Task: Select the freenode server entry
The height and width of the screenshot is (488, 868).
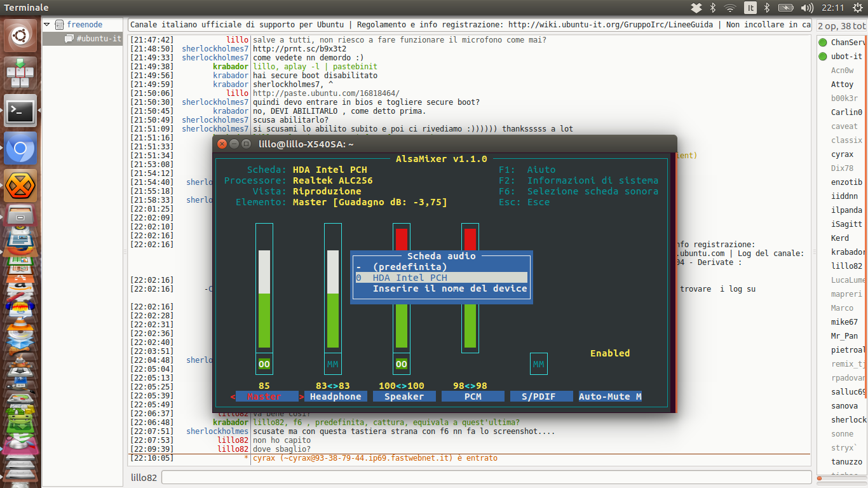Action: click(85, 25)
